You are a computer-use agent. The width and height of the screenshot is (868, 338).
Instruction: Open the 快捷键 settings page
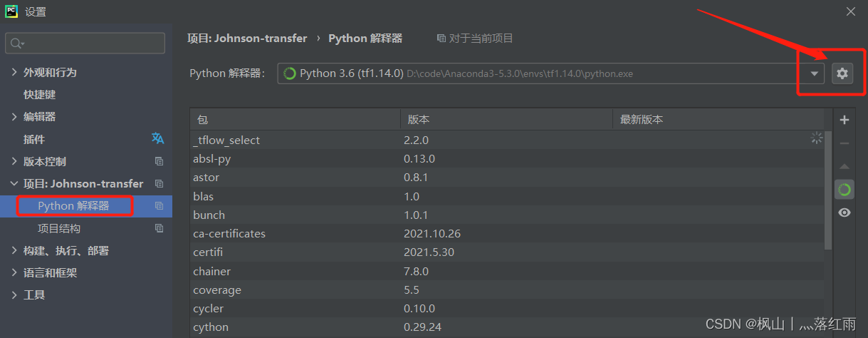39,94
